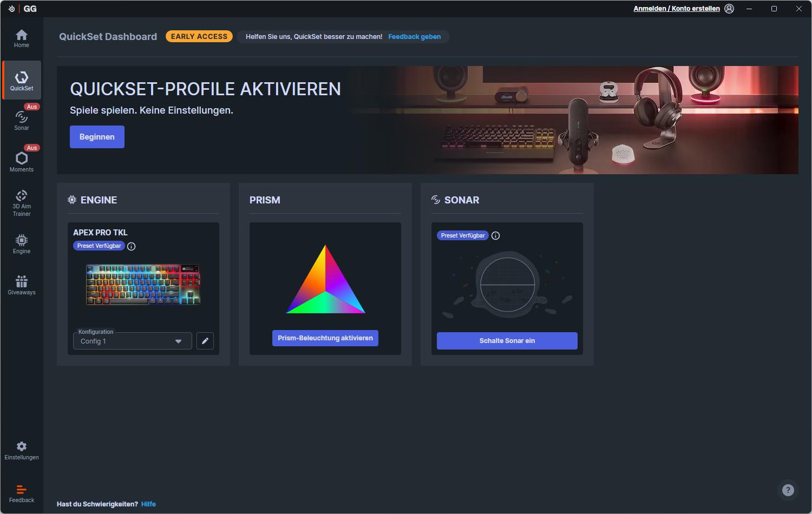The image size is (812, 514).
Task: Show Sonar preset info icon
Action: (495, 236)
